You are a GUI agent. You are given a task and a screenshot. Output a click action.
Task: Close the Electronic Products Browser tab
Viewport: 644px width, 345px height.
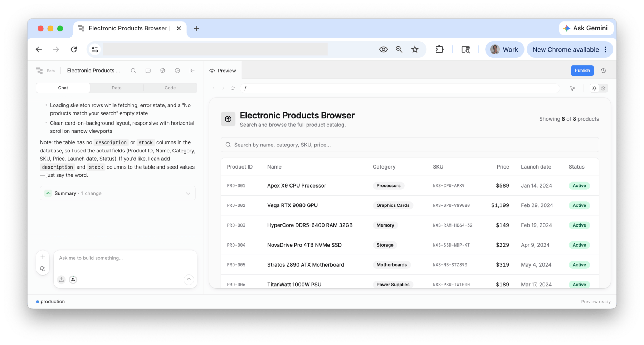[x=179, y=28]
